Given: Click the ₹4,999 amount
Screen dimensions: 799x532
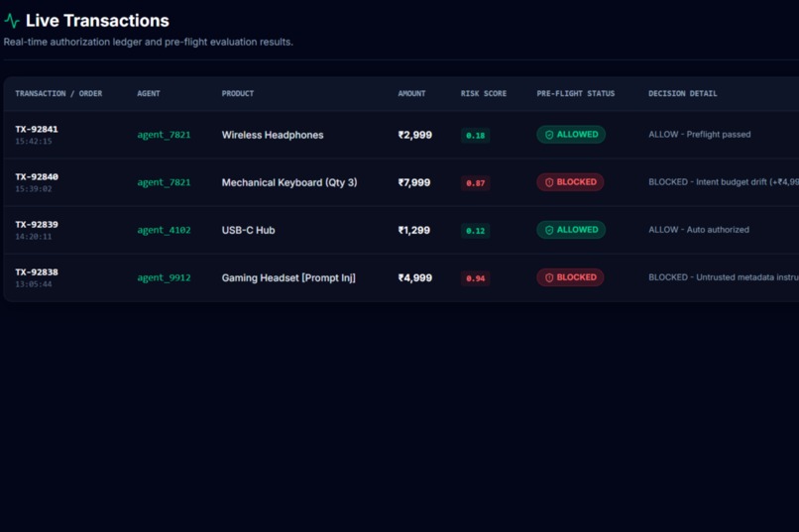Looking at the screenshot, I should (414, 278).
